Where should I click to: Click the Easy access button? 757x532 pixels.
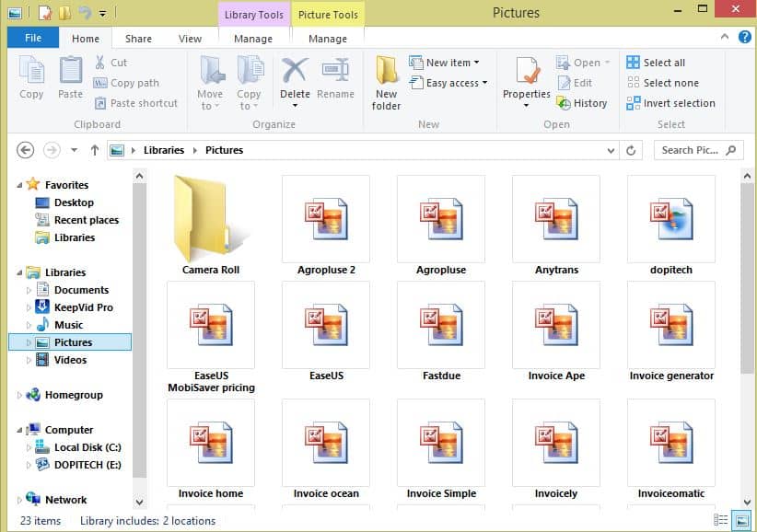pyautogui.click(x=448, y=83)
